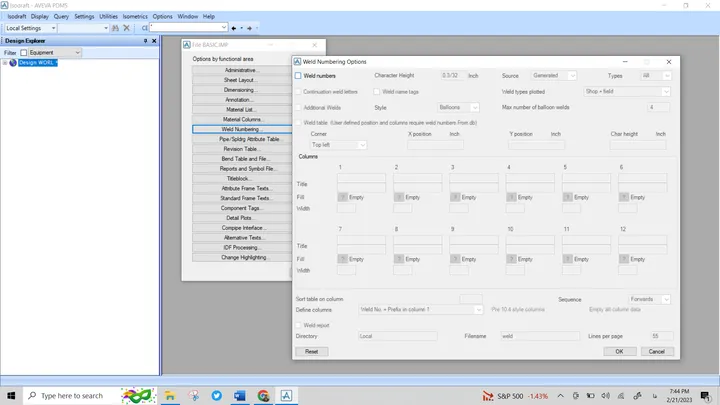Click the back arrow navigation icon
The height and width of the screenshot is (405, 720).
coord(234,28)
